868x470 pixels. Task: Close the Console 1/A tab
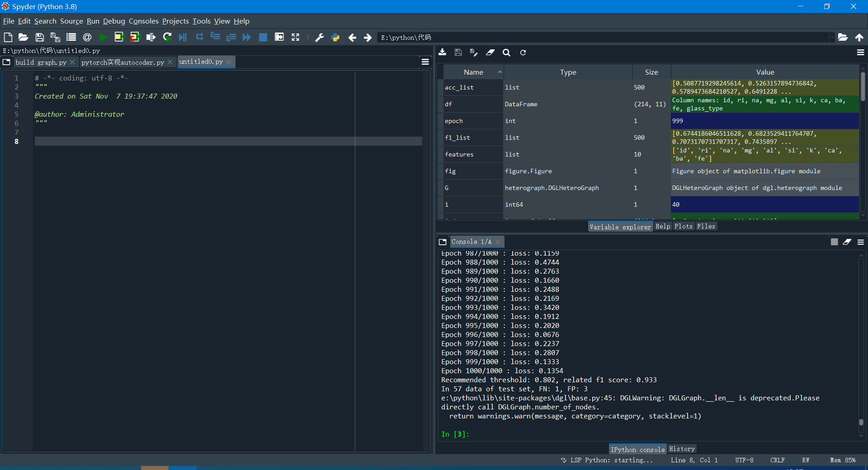[x=498, y=242]
